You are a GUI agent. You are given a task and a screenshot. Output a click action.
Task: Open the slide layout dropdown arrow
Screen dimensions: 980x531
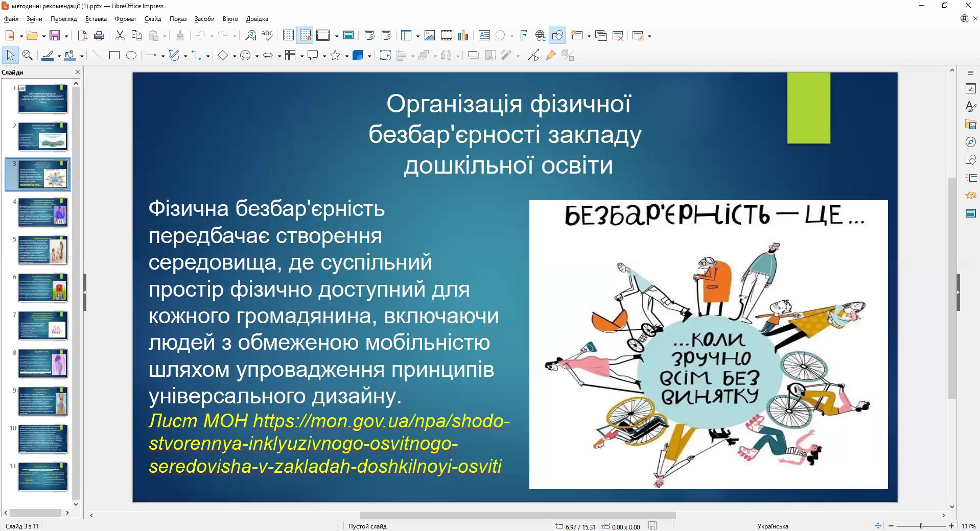649,36
